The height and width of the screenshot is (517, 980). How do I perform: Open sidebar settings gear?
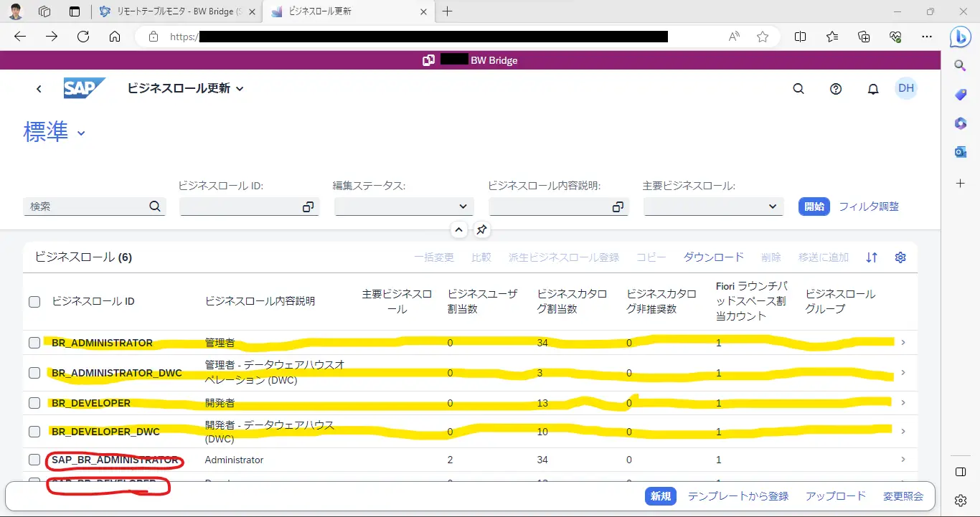[x=961, y=501]
